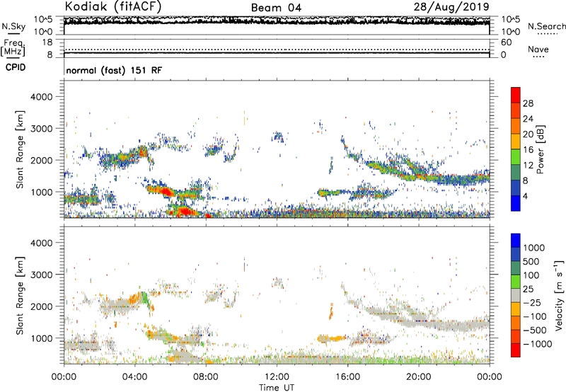
Task: Click the left '10^5' noise axis tick
Action: [43, 19]
